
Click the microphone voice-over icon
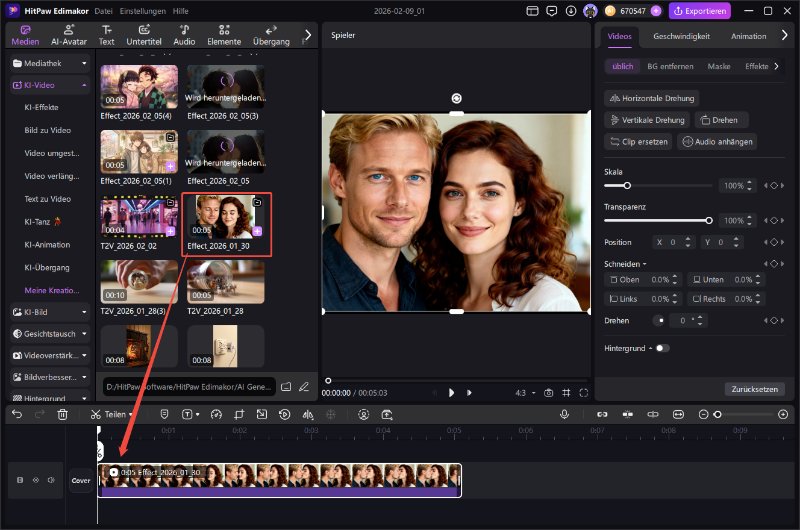(x=564, y=414)
